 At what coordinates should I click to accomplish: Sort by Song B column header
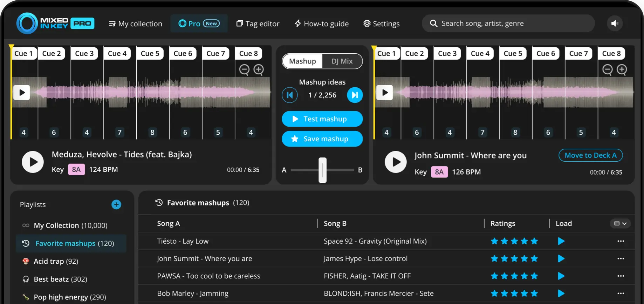(335, 223)
